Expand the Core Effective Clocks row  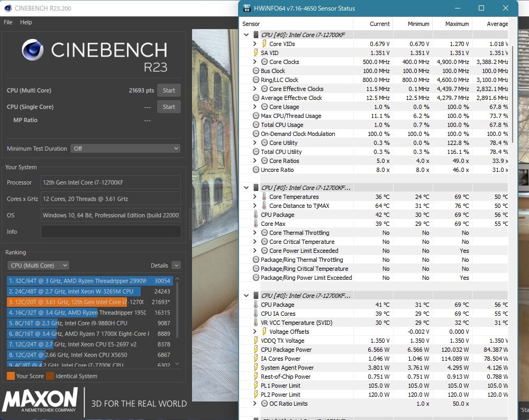tap(255, 89)
